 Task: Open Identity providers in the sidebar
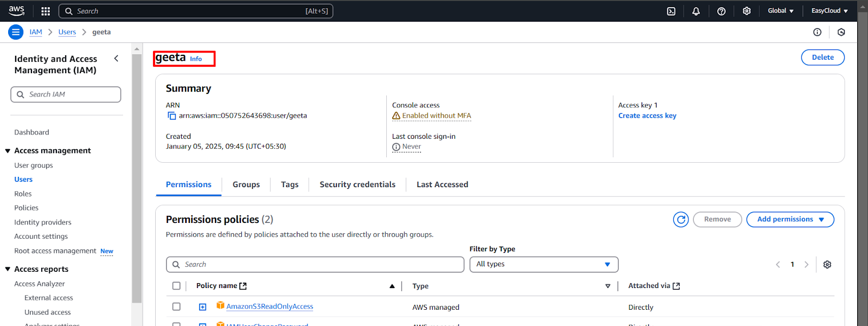pos(43,222)
